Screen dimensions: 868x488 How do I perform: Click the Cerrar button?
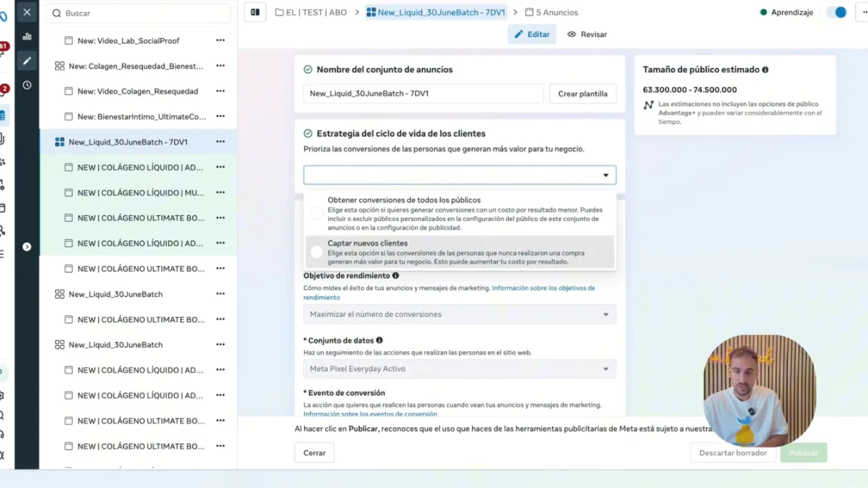tap(314, 453)
